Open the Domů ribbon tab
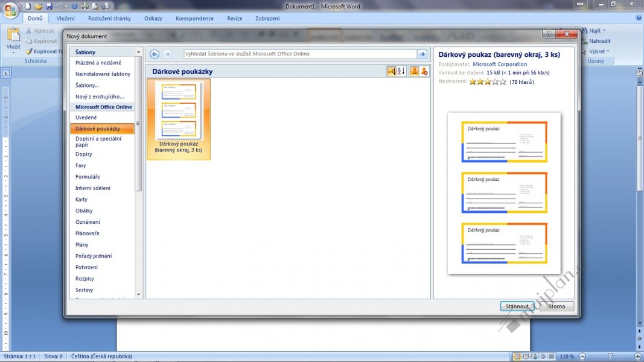Image resolution: width=644 pixels, height=362 pixels. [35, 19]
